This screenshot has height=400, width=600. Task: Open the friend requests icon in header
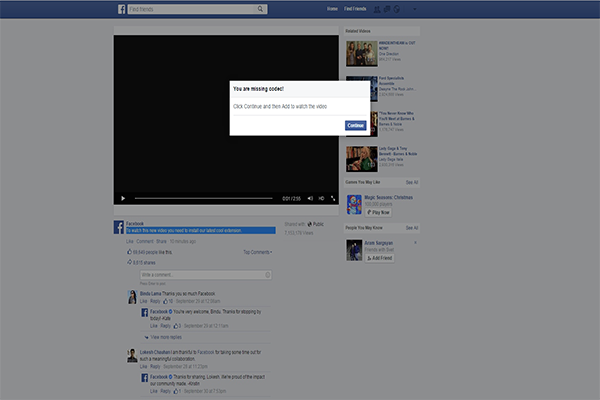tap(376, 10)
